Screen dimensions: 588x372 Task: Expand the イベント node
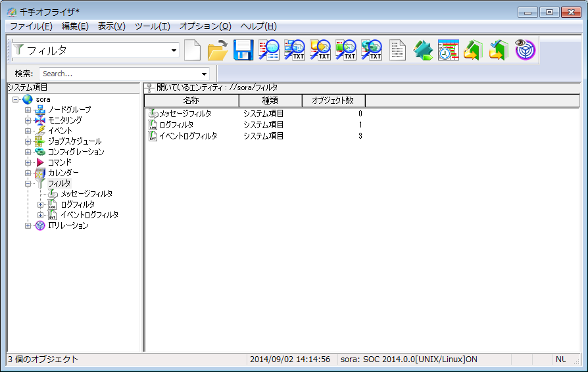click(28, 131)
